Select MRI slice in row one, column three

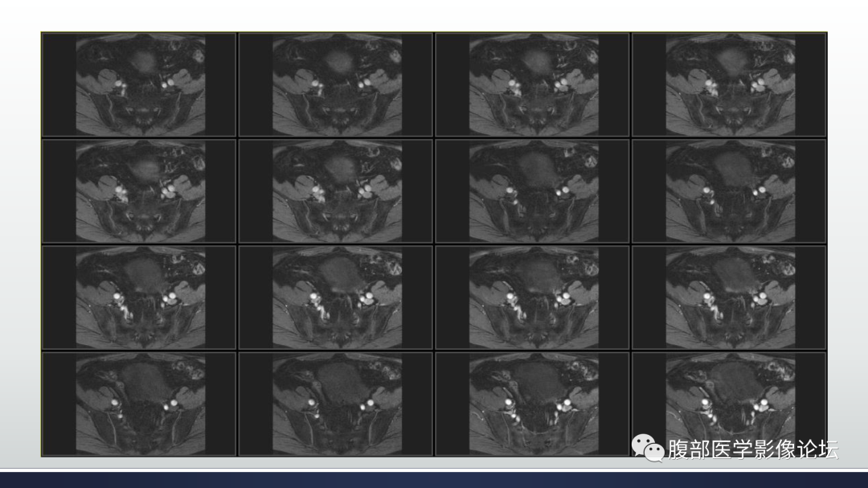point(533,84)
